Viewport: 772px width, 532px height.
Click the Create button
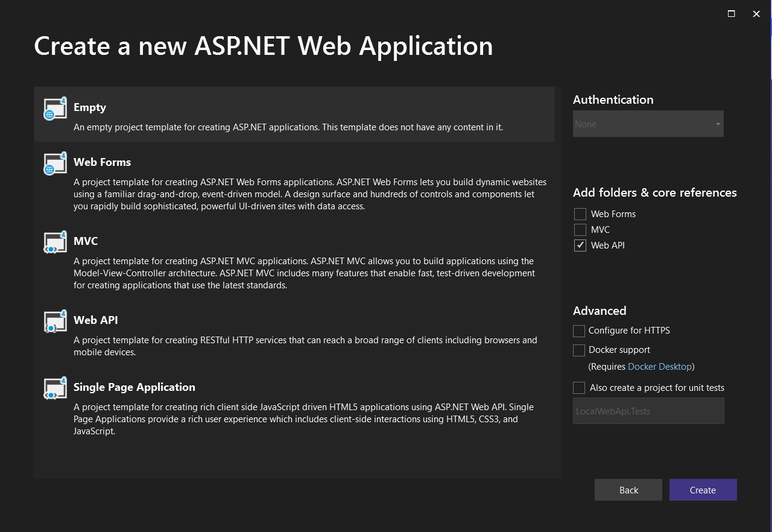[x=703, y=490]
